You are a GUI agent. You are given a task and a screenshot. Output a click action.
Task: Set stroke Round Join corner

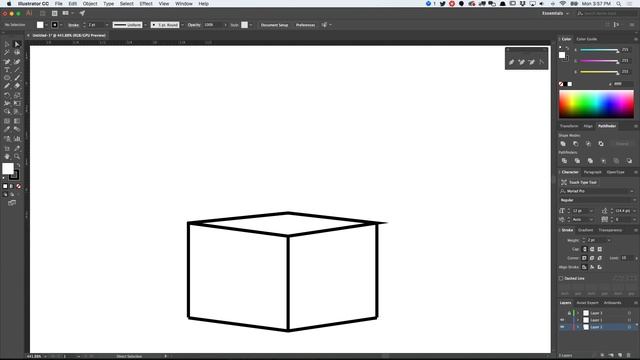pos(592,258)
